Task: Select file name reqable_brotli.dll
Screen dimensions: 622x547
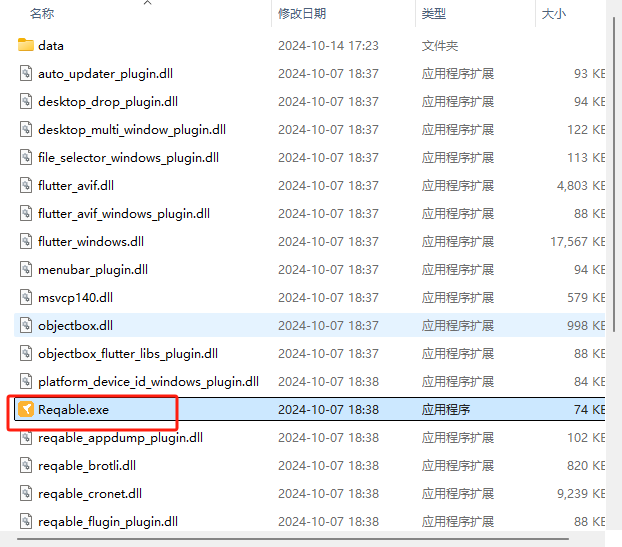Action: coord(87,466)
